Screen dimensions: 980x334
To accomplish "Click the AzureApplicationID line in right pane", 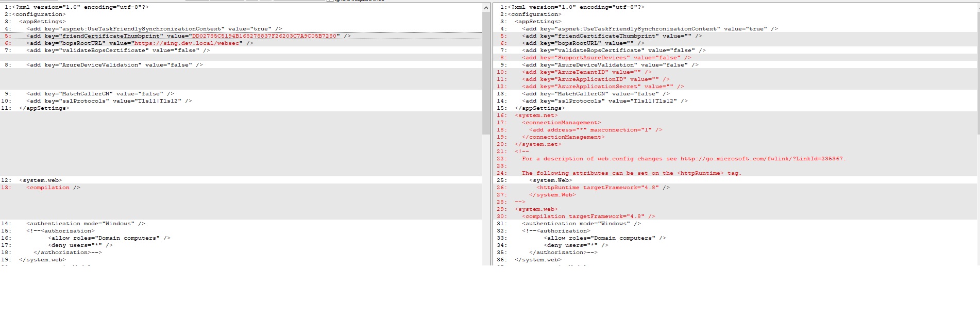I will pos(595,79).
